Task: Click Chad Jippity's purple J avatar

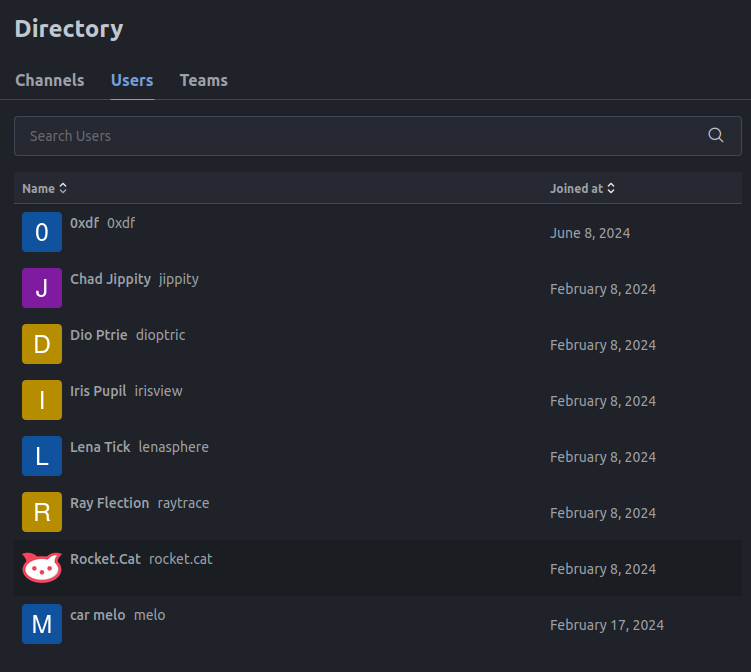Action: pyautogui.click(x=42, y=288)
